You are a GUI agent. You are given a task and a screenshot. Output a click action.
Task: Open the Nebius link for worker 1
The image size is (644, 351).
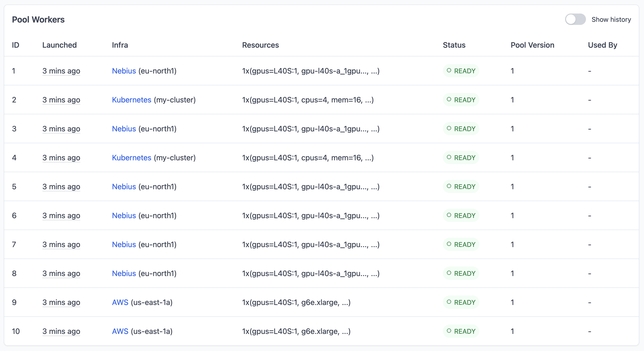pos(124,71)
